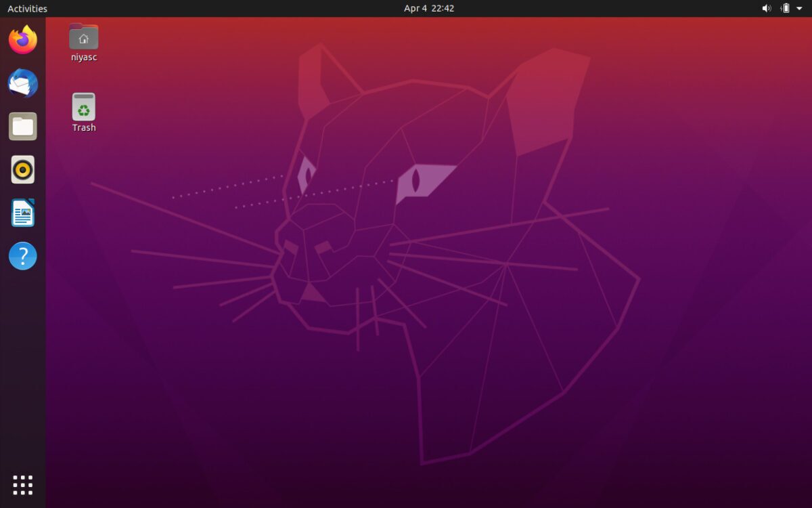The height and width of the screenshot is (508, 812).
Task: Click the empty dock space below Help icon
Action: pos(23,366)
